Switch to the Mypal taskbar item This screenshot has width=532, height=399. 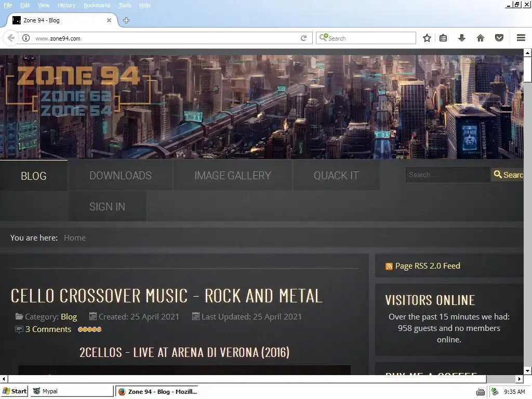(71, 391)
